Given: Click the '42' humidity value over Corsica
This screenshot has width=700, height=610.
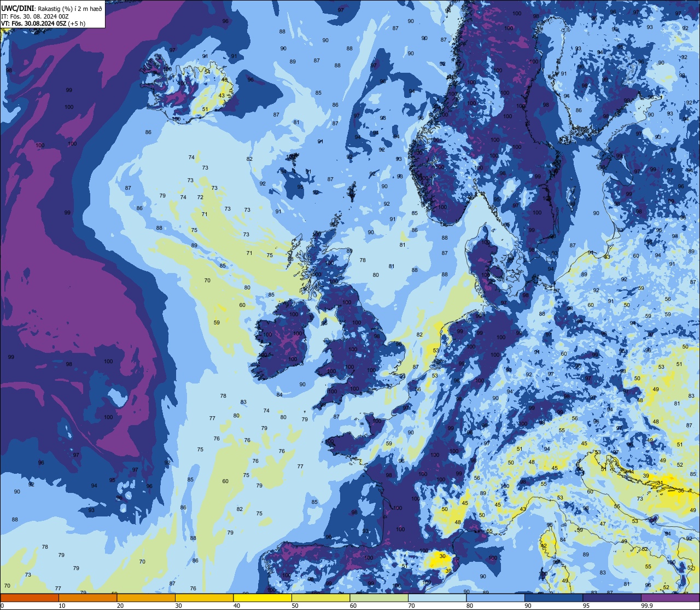Looking at the screenshot, I should (544, 546).
